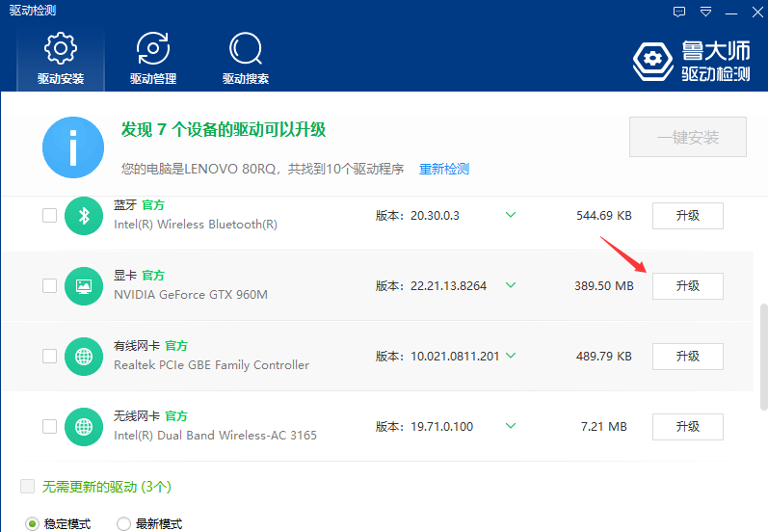The height and width of the screenshot is (532, 768).
Task: Expand the wireless card version 19.71.0.100 dropdown
Action: [511, 426]
